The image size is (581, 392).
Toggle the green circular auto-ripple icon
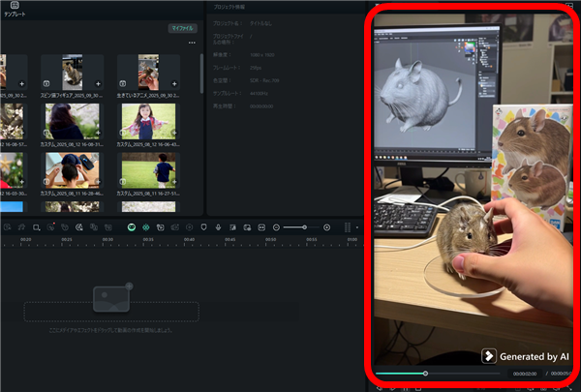pos(132,226)
